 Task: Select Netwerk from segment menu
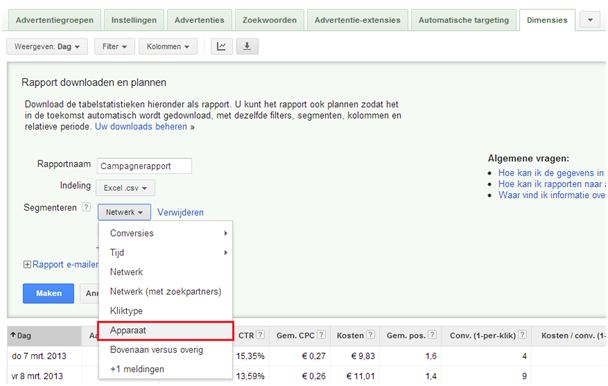(166, 272)
